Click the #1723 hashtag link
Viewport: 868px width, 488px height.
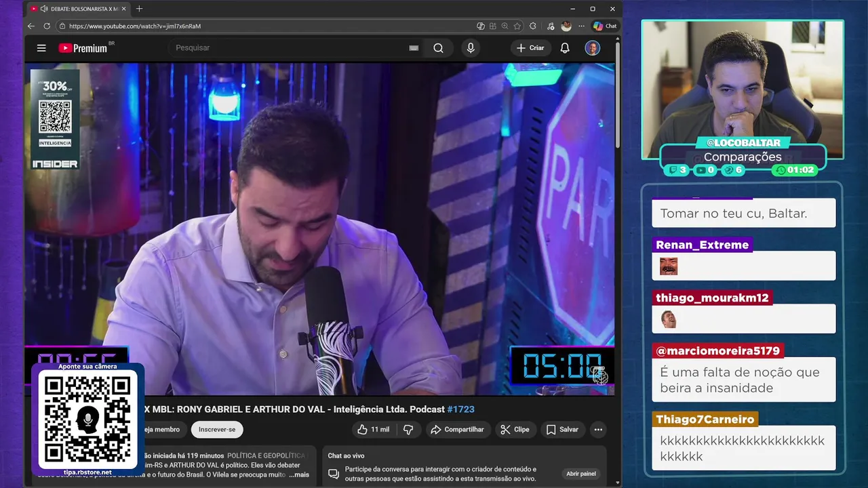click(x=461, y=409)
